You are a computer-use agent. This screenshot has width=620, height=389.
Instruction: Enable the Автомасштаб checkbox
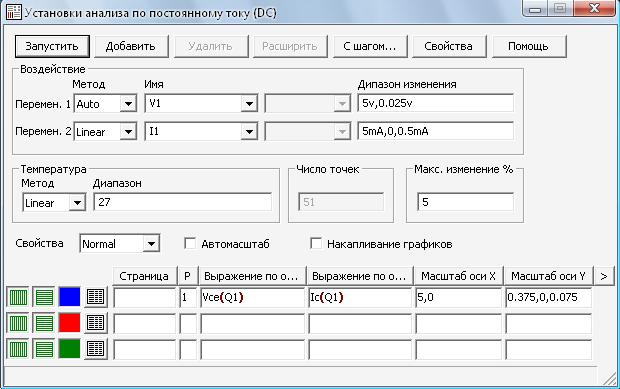190,244
